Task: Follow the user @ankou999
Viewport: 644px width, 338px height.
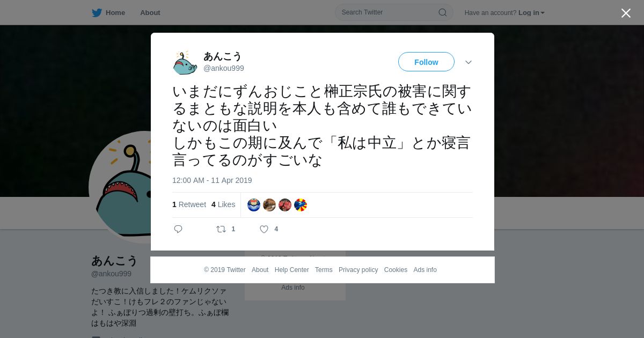Action: coord(426,62)
